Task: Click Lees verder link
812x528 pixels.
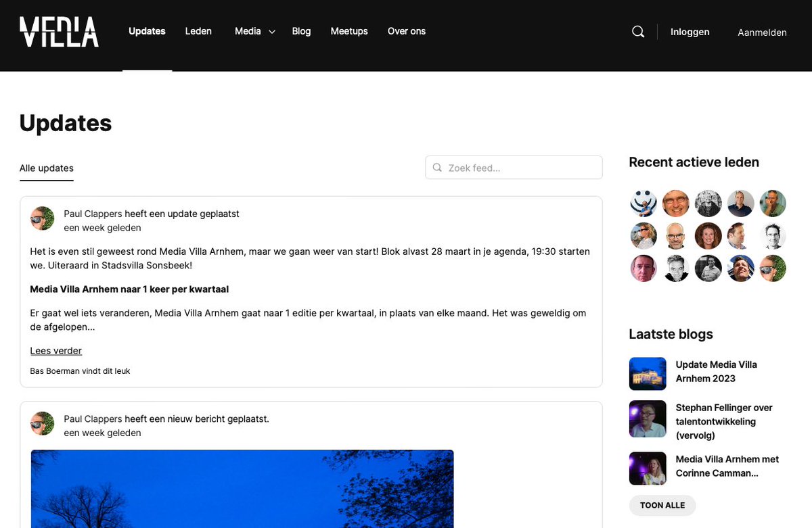Action: click(x=56, y=351)
